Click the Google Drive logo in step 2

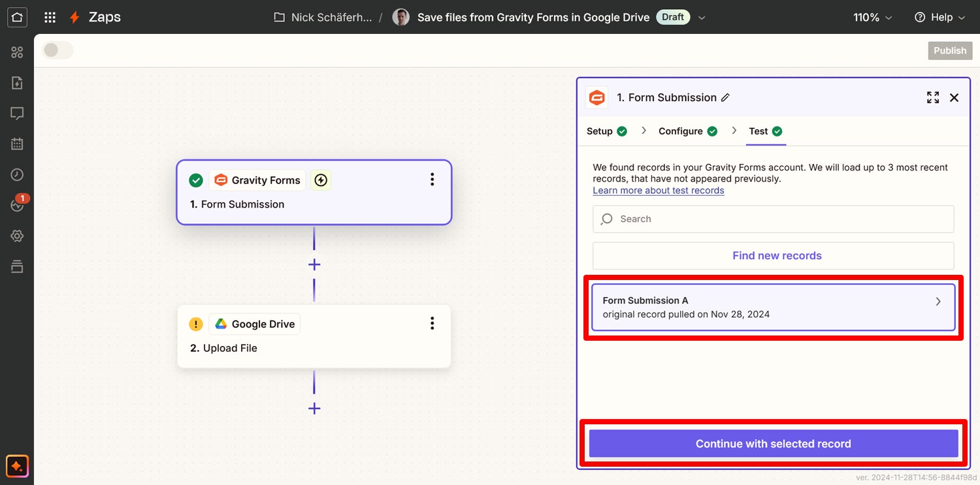coord(221,324)
